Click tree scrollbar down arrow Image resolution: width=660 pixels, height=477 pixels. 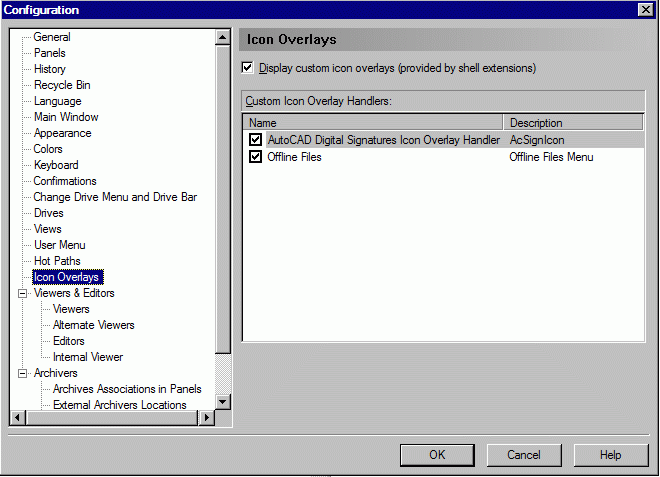[222, 402]
